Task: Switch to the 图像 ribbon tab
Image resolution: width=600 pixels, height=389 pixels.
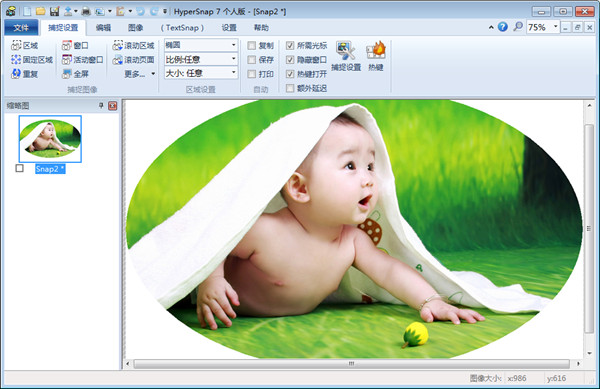Action: coord(135,28)
